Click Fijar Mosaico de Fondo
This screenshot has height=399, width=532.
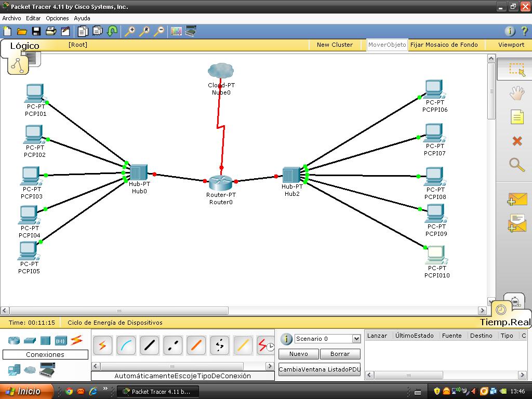click(x=444, y=45)
